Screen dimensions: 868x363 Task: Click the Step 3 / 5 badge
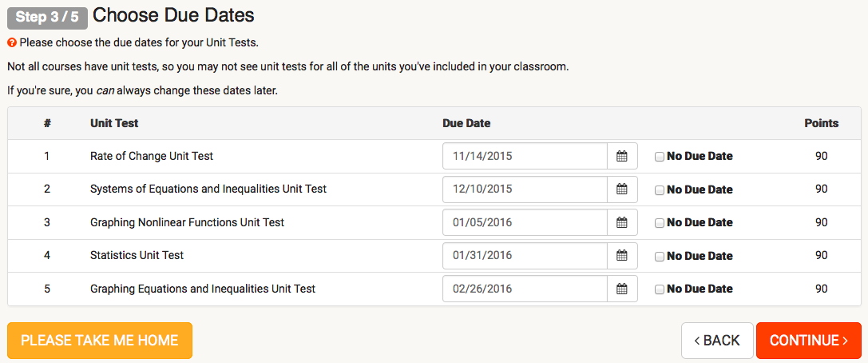pyautogui.click(x=47, y=17)
